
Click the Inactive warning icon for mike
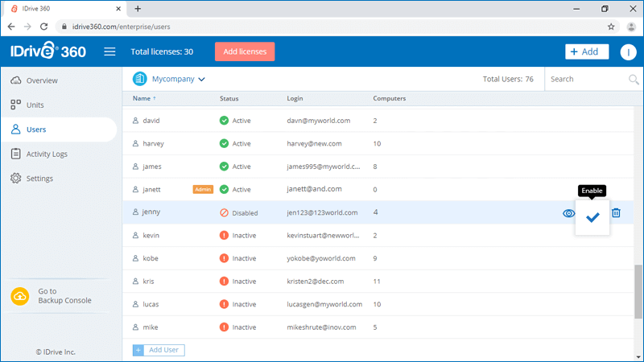point(224,327)
